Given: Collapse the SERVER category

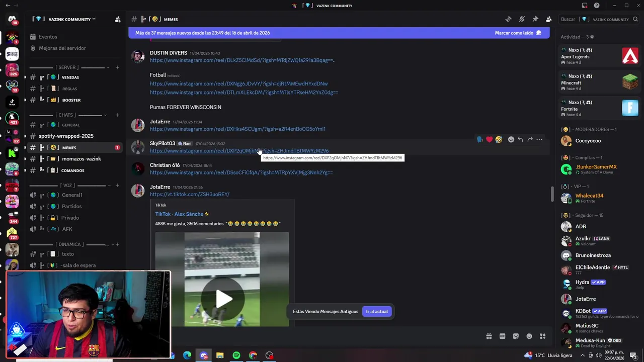Looking at the screenshot, I should point(67,67).
